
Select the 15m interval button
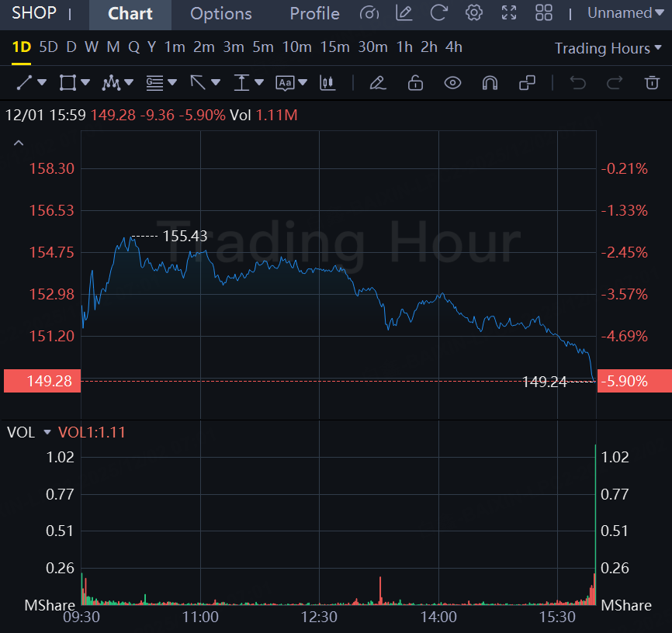click(x=334, y=47)
